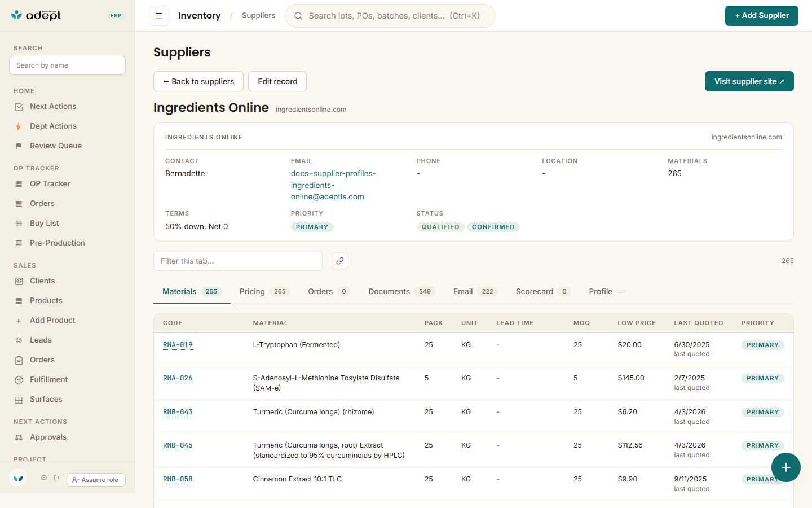
Task: Open the Scorecard tab
Action: [x=543, y=291]
